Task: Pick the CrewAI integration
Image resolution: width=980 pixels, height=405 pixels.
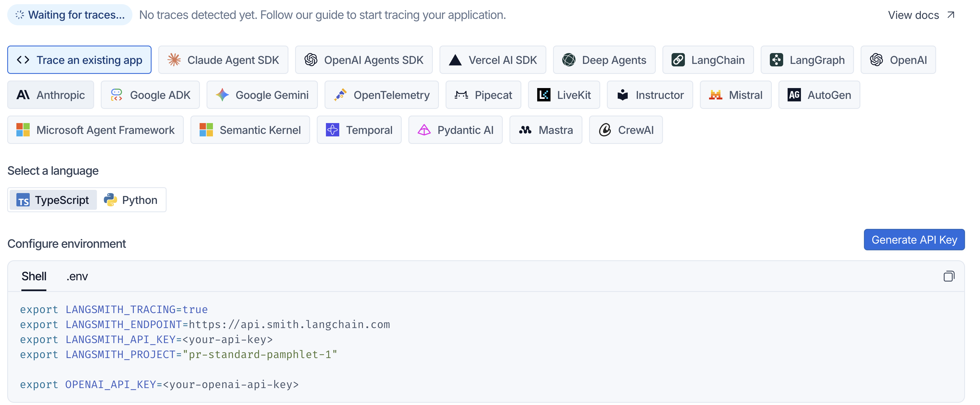Action: 626,130
